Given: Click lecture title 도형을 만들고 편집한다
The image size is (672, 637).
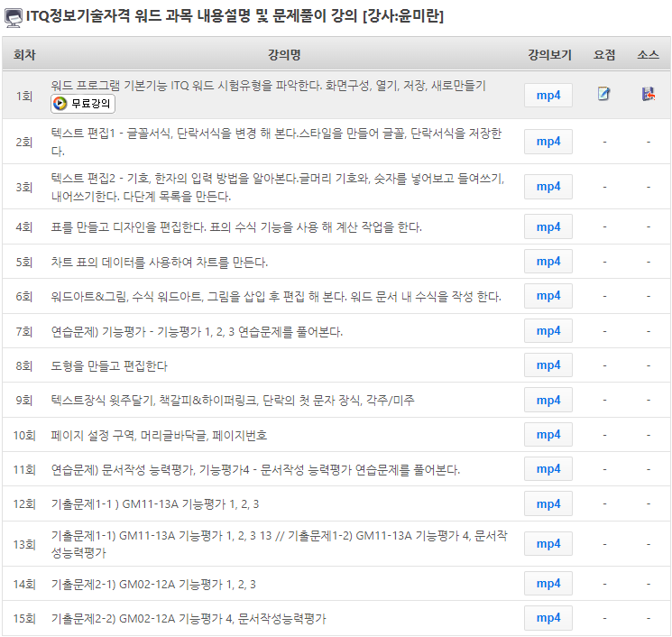Looking at the screenshot, I should tap(109, 366).
